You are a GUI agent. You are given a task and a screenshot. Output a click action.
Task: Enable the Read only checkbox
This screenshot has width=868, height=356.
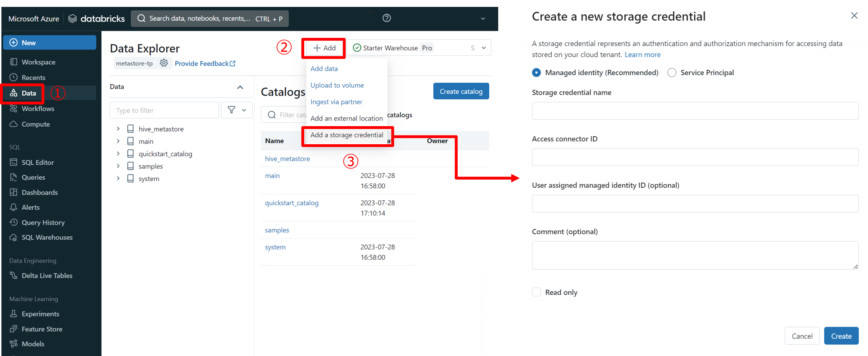[536, 292]
